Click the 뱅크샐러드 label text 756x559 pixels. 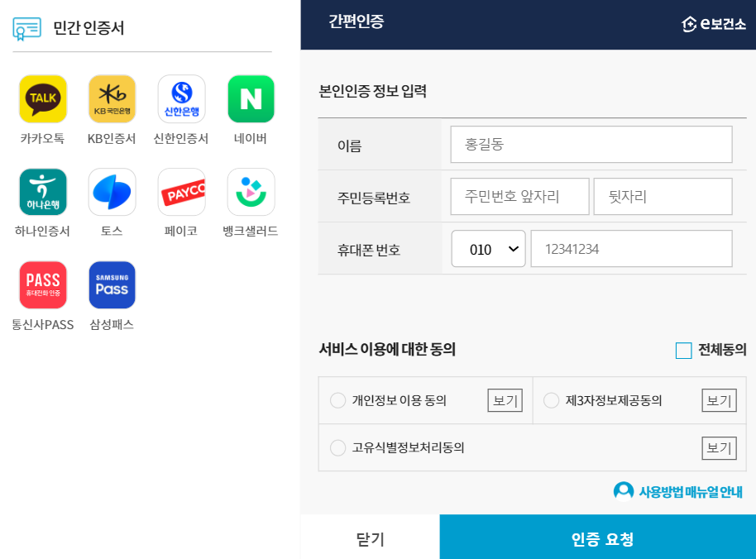pos(251,232)
